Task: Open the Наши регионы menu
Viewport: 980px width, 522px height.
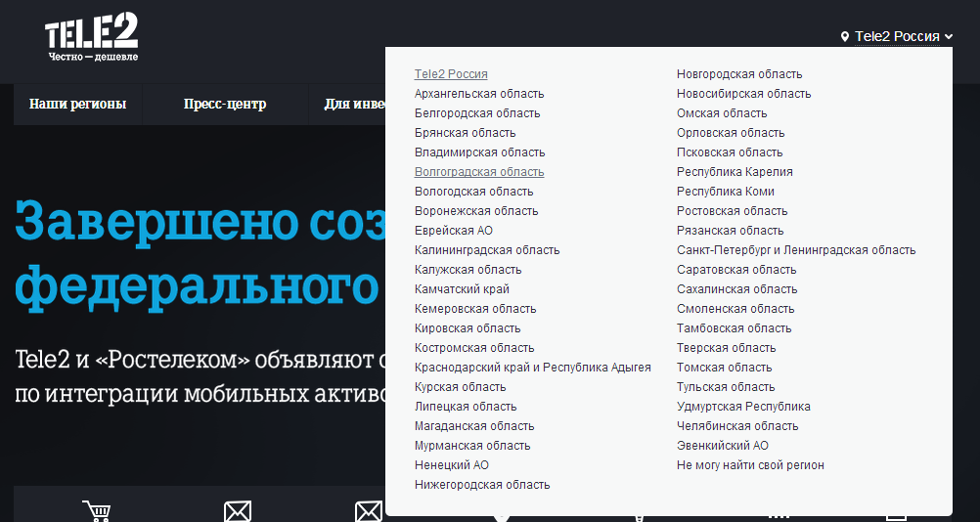Action: tap(78, 105)
